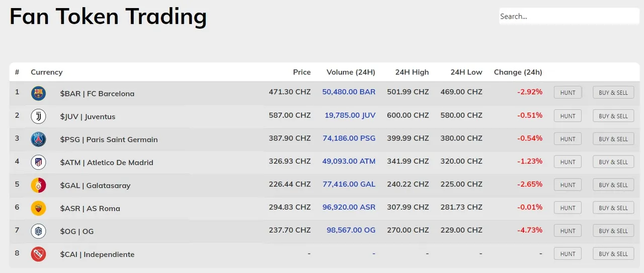
Task: Open Buy & Sell for Atletico De Madrid
Action: point(613,162)
